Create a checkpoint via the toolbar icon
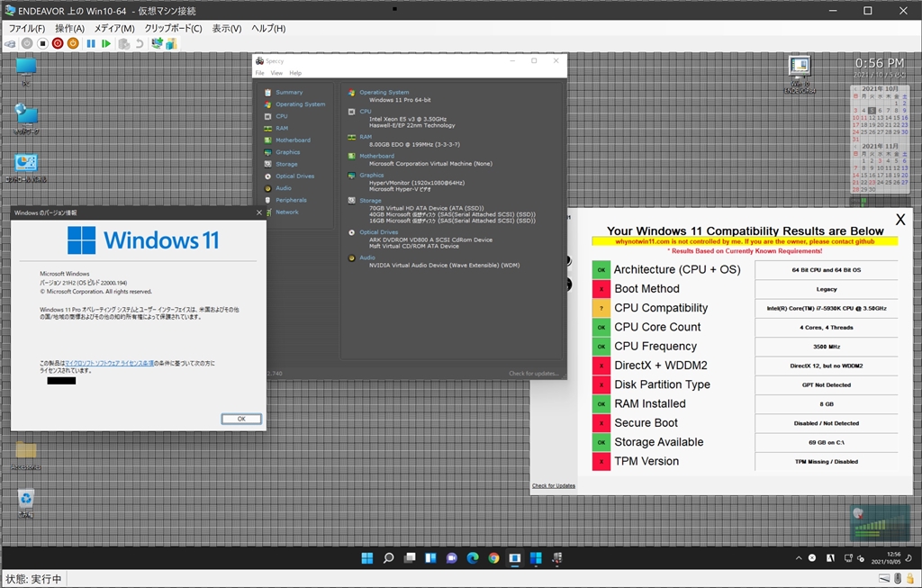 124,43
